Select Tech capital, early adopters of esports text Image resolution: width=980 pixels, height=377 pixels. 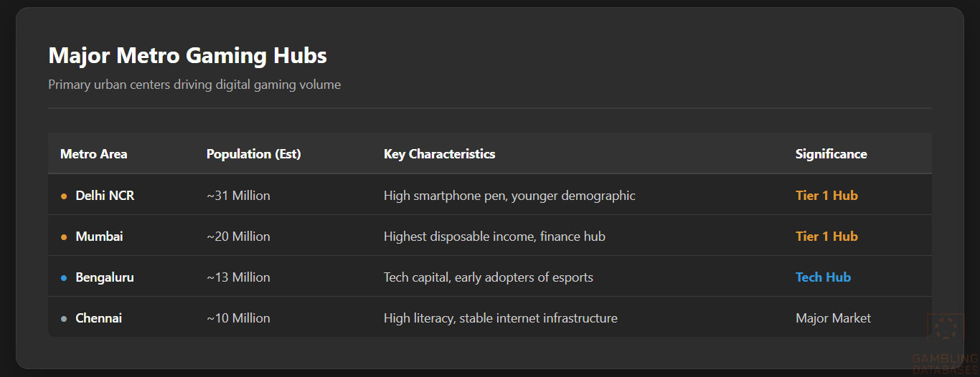coord(488,277)
